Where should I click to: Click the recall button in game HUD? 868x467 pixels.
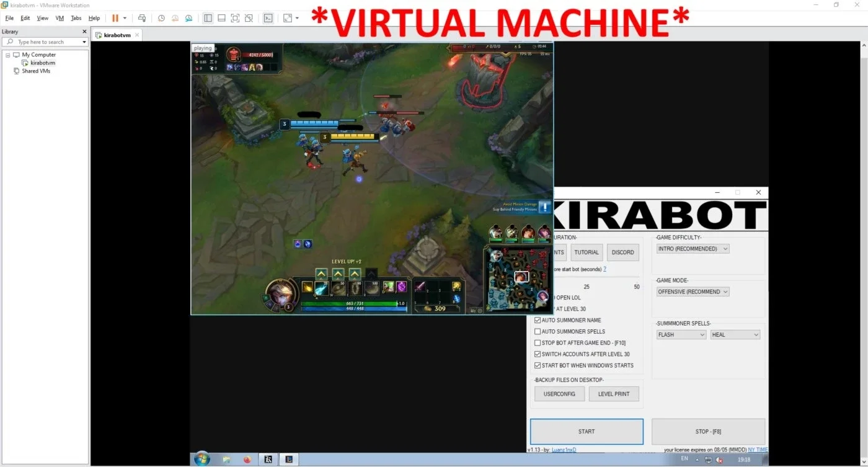pos(456,298)
